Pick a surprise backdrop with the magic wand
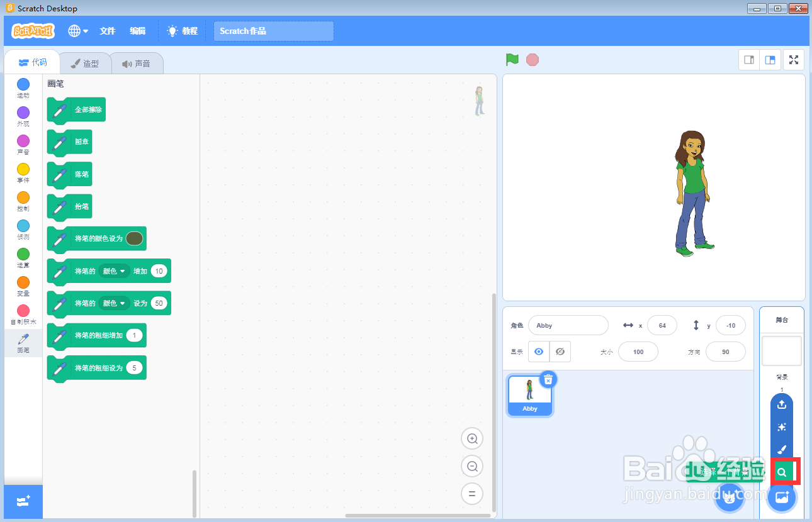Screen dimensions: 812x522 [781, 427]
